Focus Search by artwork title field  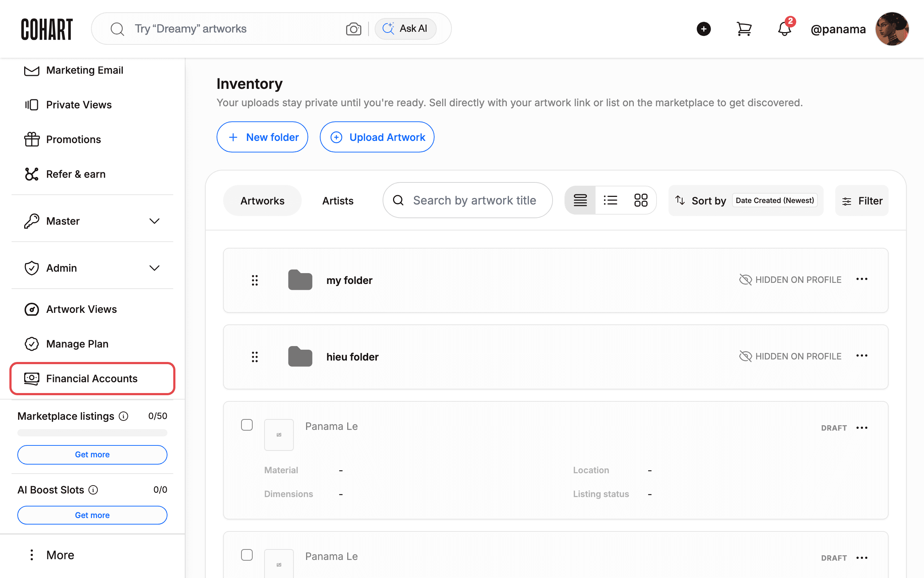click(x=467, y=200)
